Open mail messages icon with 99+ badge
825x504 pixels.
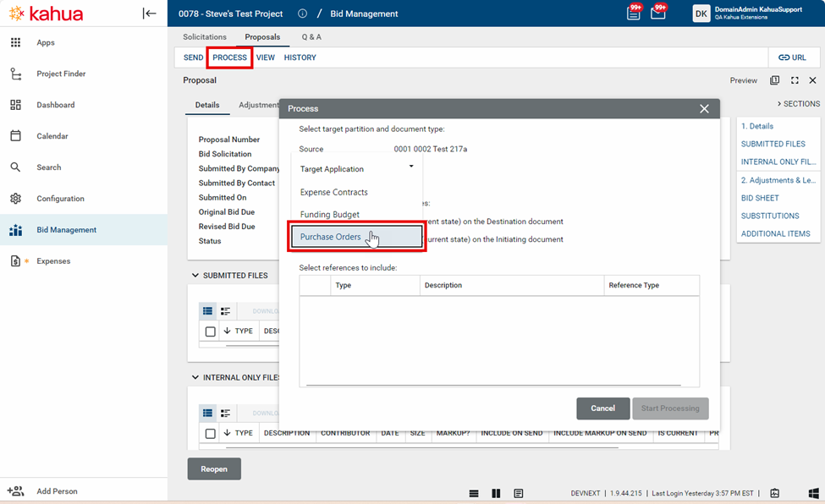(x=657, y=14)
